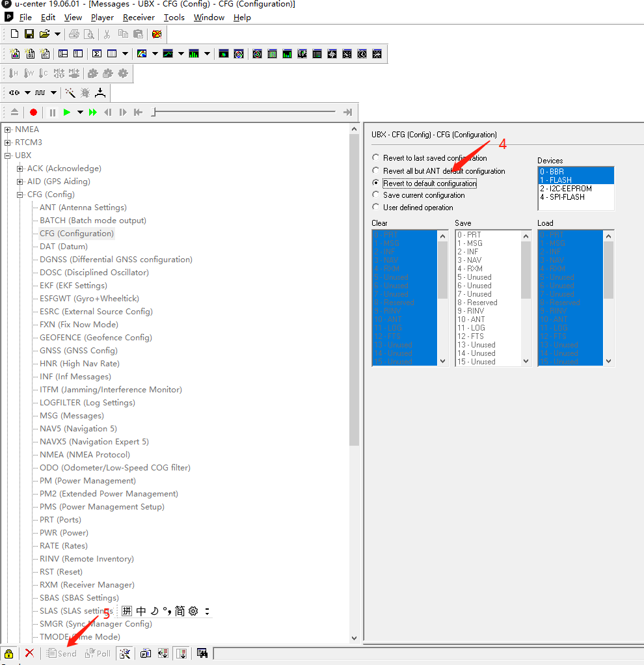644x665 pixels.
Task: Select User defined operation radio button
Action: tap(375, 207)
